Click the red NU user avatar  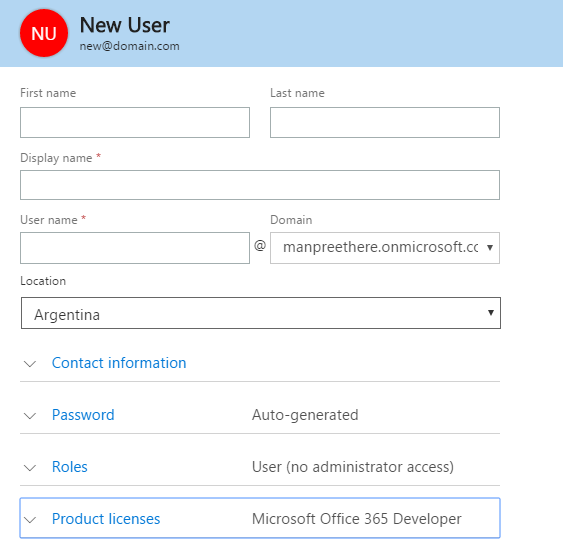[44, 33]
